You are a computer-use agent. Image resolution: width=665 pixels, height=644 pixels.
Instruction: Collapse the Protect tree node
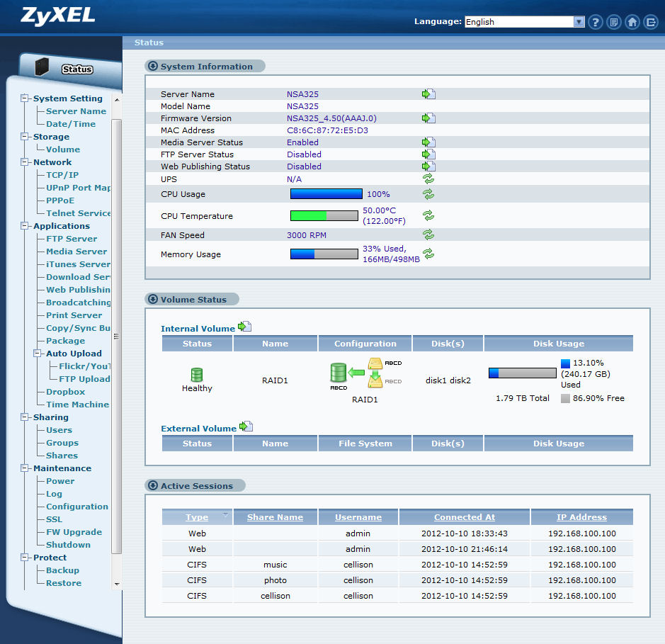click(24, 557)
